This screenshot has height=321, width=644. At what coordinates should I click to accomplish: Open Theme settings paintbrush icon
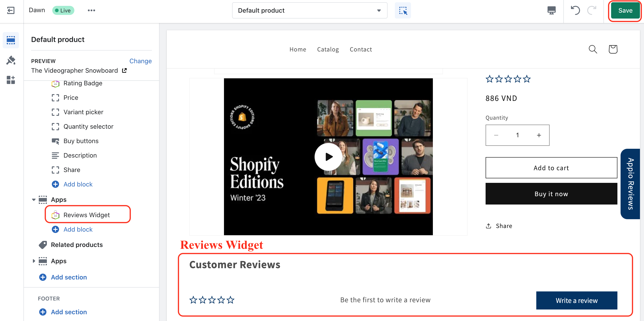[11, 60]
